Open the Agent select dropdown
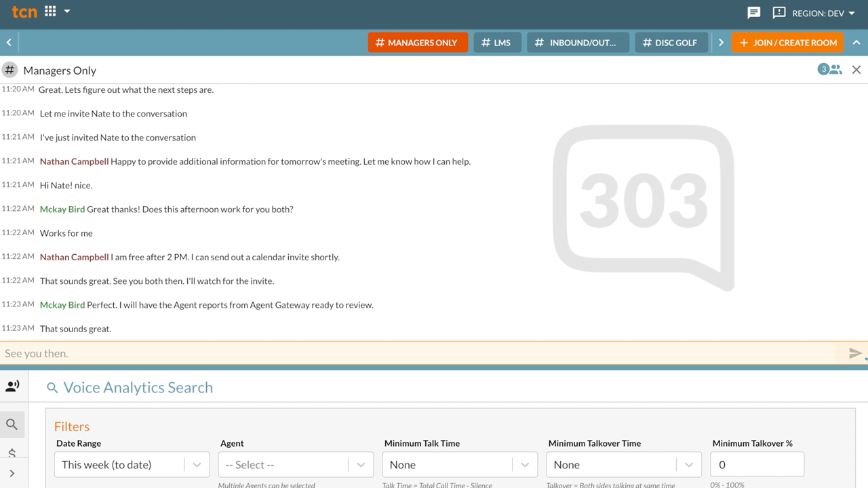 296,465
